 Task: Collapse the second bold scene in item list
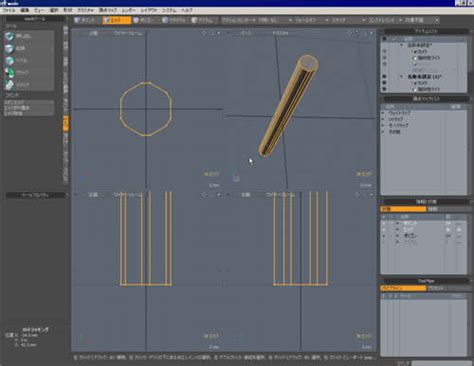402,77
